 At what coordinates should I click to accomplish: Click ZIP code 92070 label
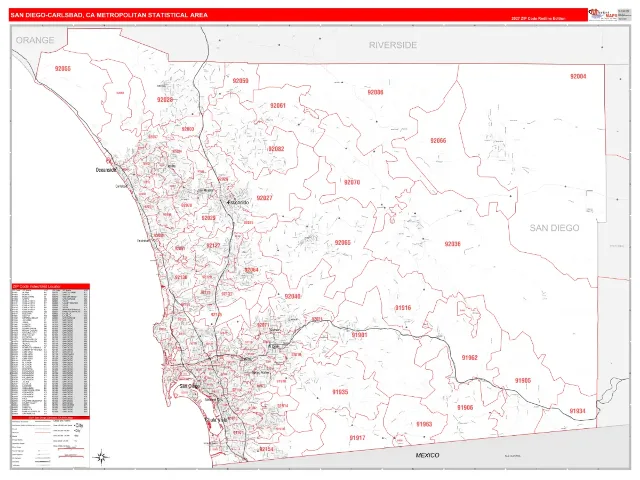[x=352, y=182]
